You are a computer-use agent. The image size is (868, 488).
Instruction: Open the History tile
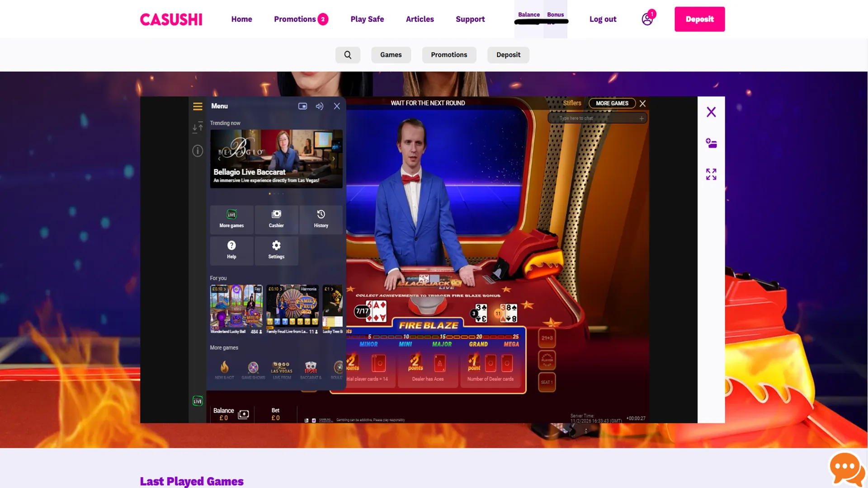321,220
